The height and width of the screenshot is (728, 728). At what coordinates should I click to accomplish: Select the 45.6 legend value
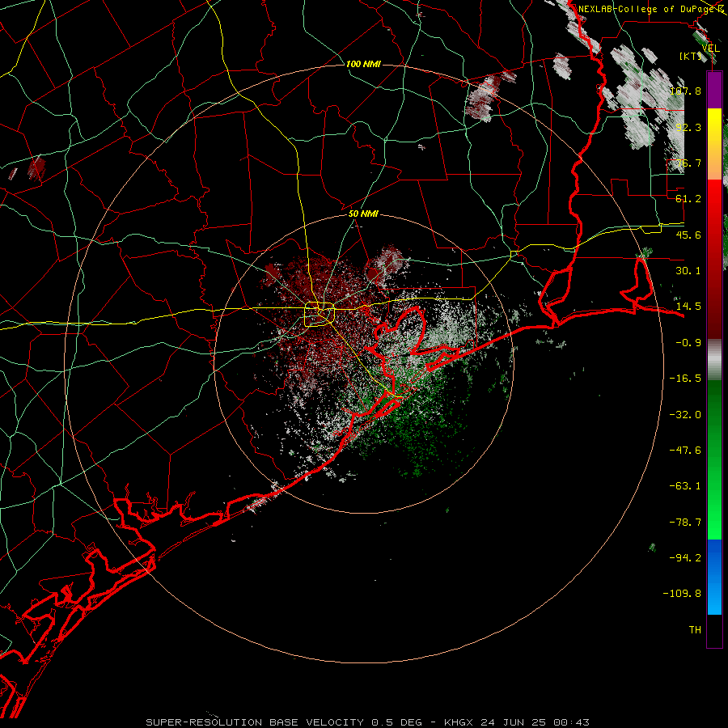pos(688,235)
